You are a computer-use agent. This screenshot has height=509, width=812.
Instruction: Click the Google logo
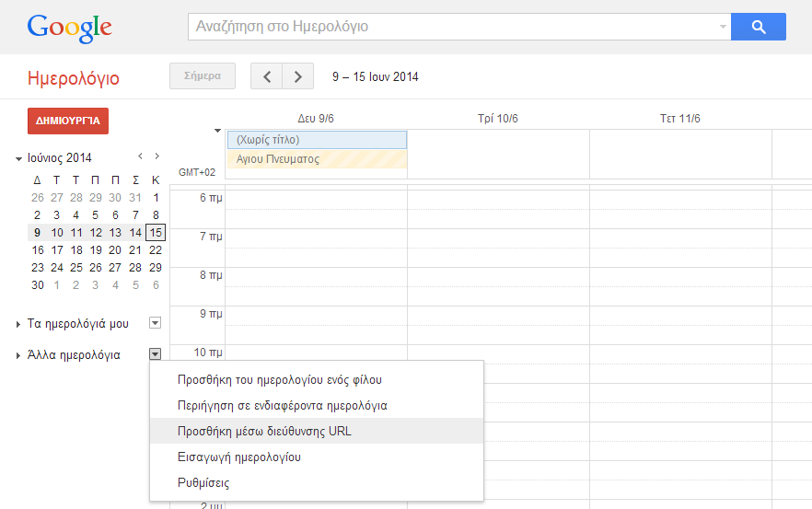(x=69, y=28)
